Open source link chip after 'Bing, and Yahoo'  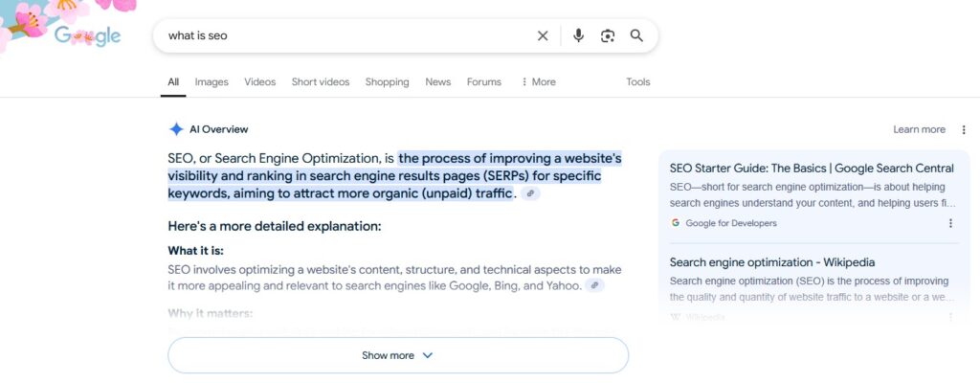point(595,285)
